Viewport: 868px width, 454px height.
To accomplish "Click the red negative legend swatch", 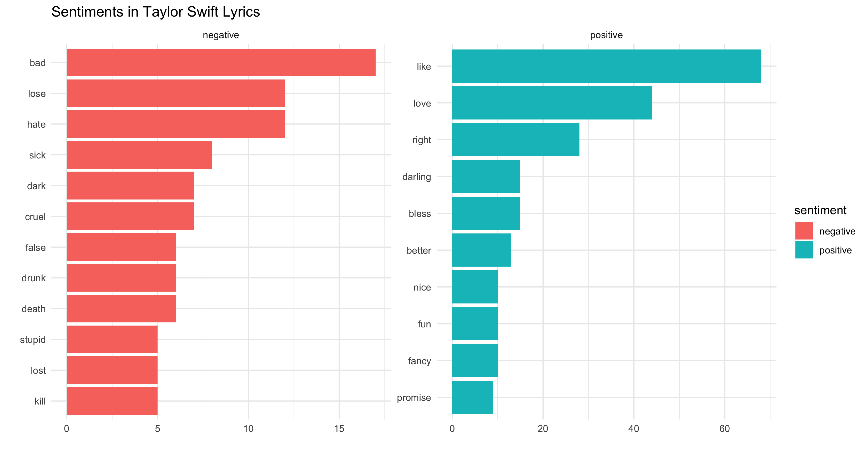I will click(x=804, y=231).
